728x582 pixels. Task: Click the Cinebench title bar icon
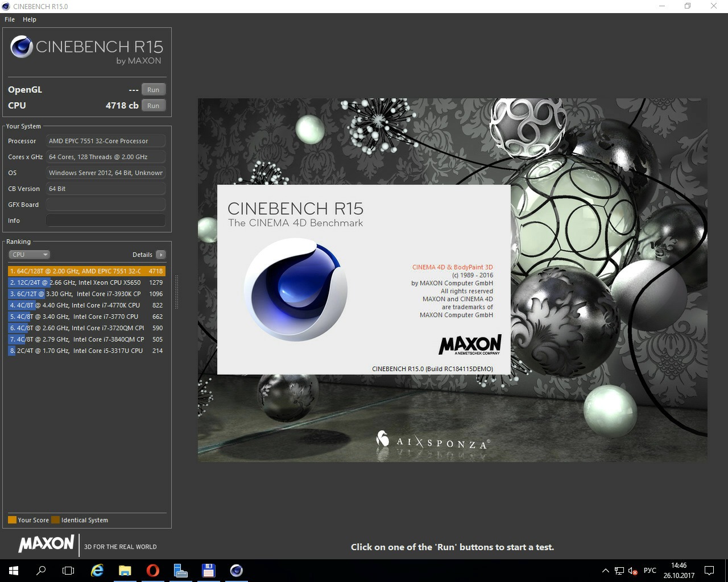click(6, 6)
